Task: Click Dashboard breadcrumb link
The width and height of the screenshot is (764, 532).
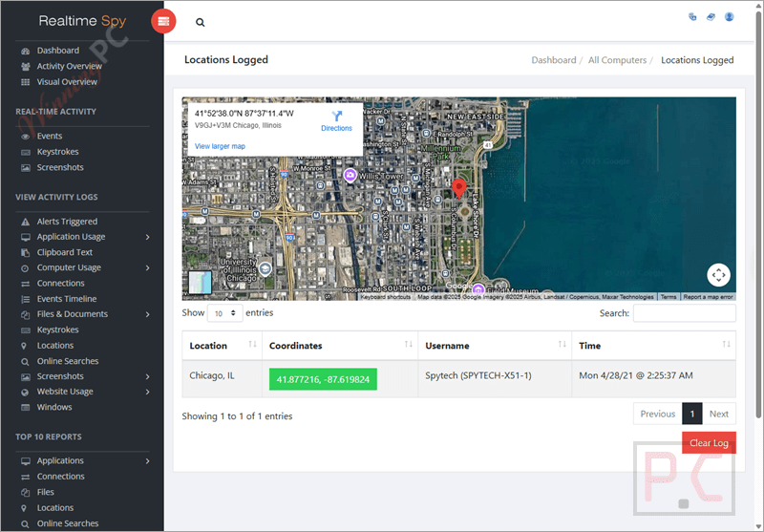Action: (554, 60)
